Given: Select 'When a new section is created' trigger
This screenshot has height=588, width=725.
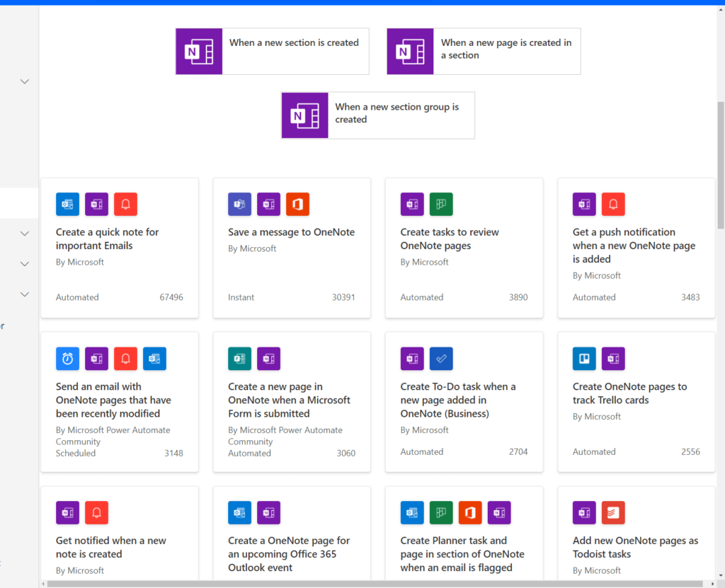Looking at the screenshot, I should point(273,52).
